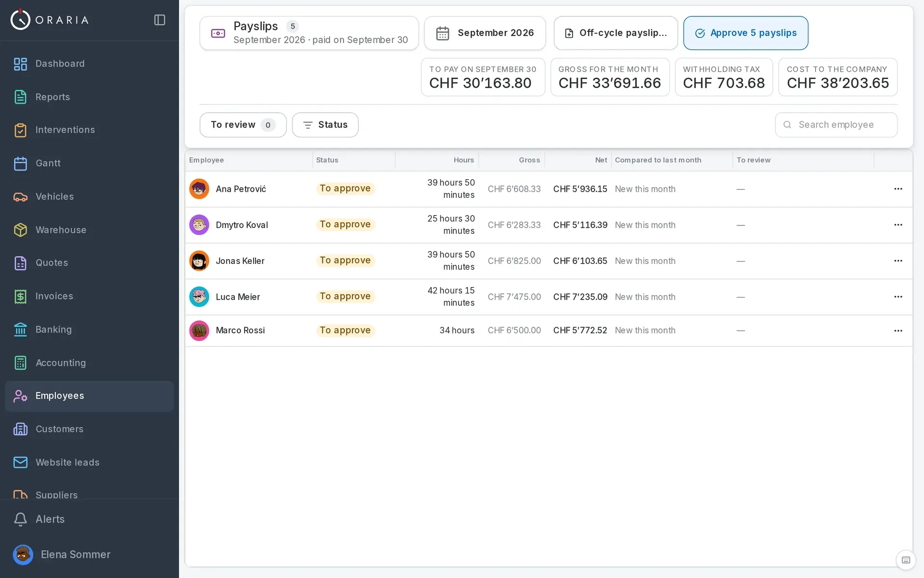
Task: Open the Quotes document icon
Action: tap(20, 263)
